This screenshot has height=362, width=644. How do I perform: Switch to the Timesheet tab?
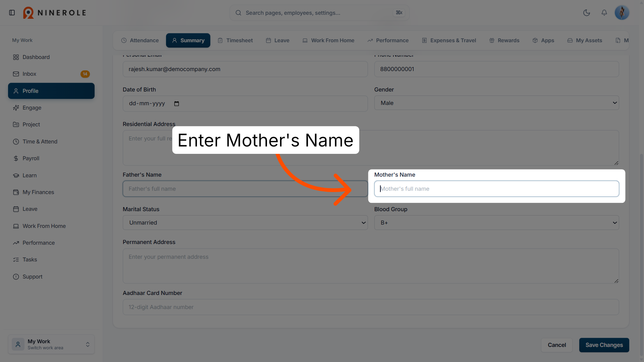click(235, 40)
